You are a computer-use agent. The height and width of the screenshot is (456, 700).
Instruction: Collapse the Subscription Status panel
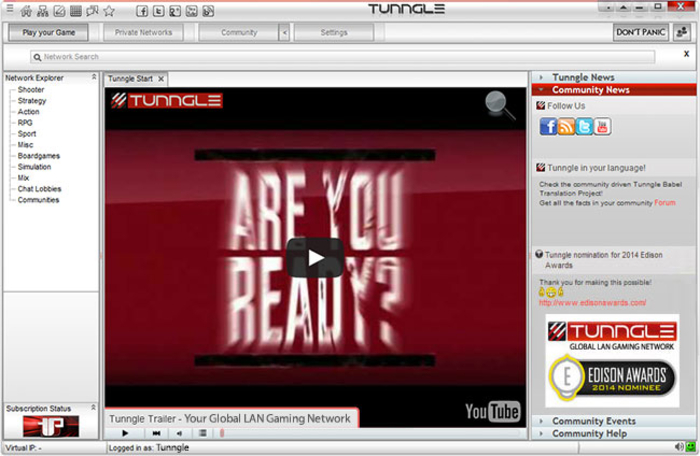click(x=93, y=407)
